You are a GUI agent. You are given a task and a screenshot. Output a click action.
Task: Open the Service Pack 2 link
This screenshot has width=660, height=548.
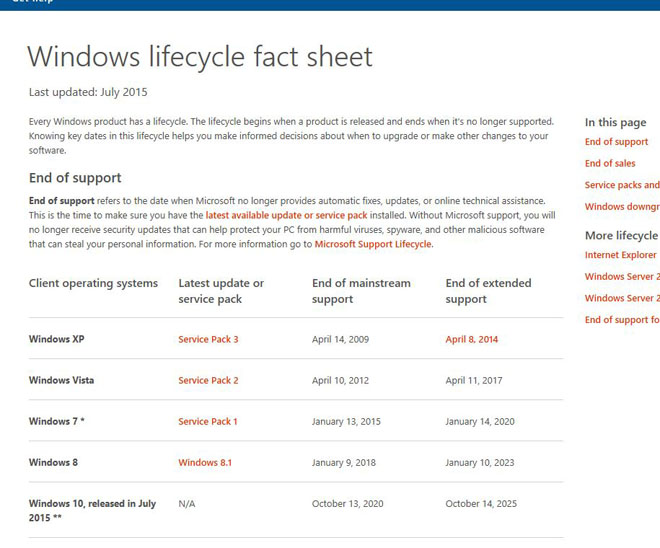point(208,380)
